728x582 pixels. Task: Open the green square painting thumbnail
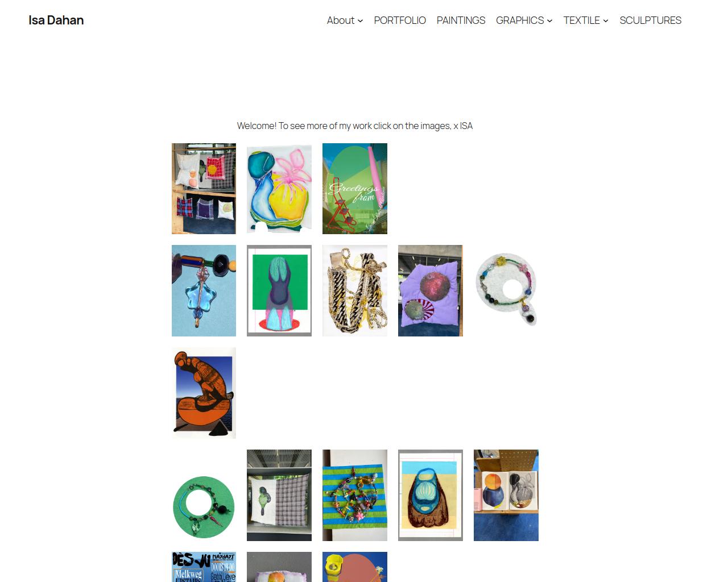pyautogui.click(x=279, y=290)
